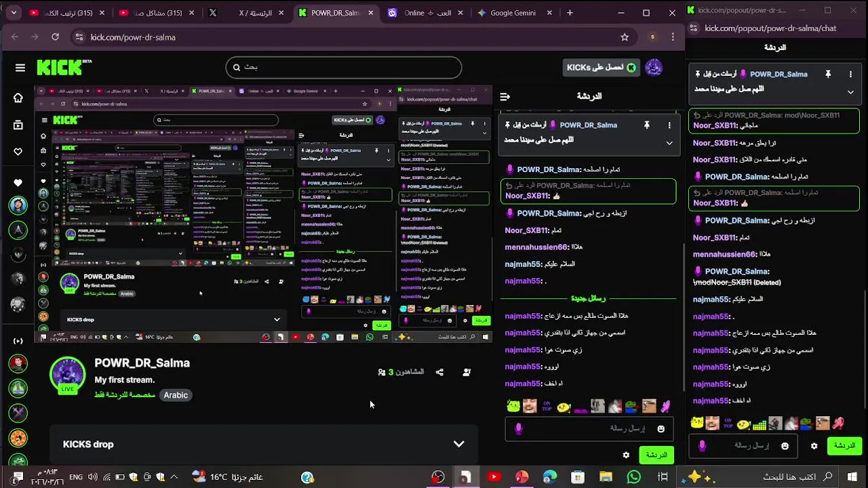Open popout chat settings gear
Image resolution: width=868 pixels, height=488 pixels.
(814, 446)
